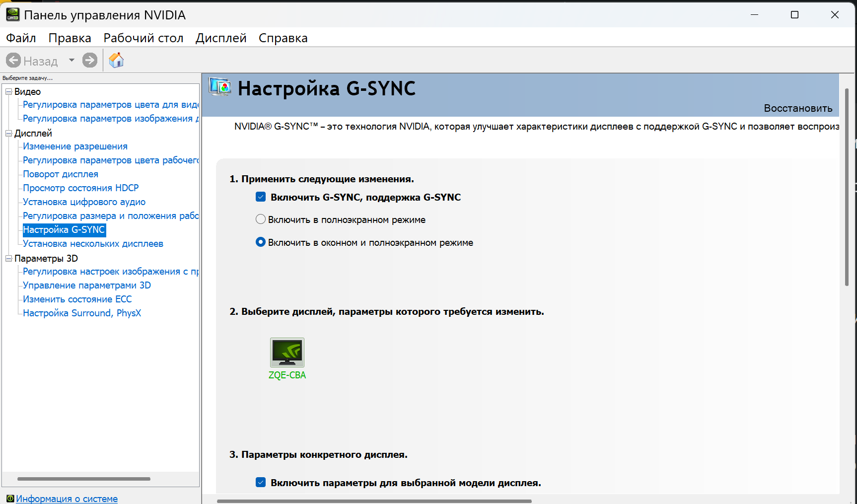Open the Back history dropdown arrow

coord(71,61)
